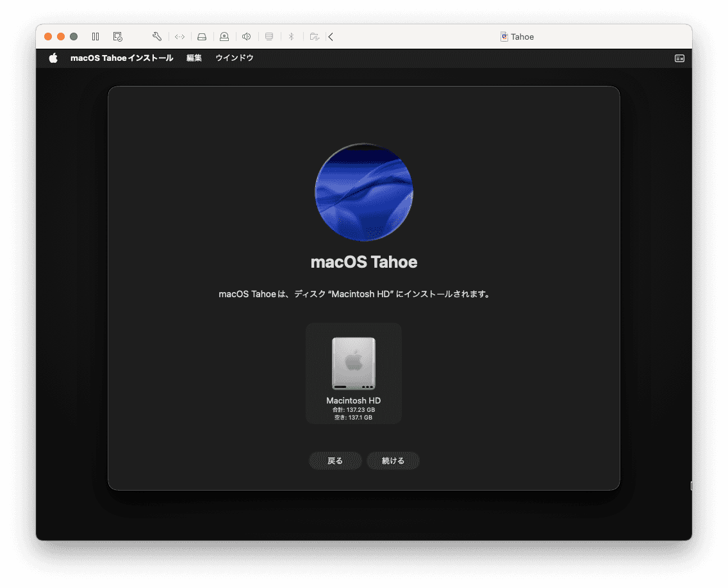Click the shared folder toolbar icon

point(314,37)
